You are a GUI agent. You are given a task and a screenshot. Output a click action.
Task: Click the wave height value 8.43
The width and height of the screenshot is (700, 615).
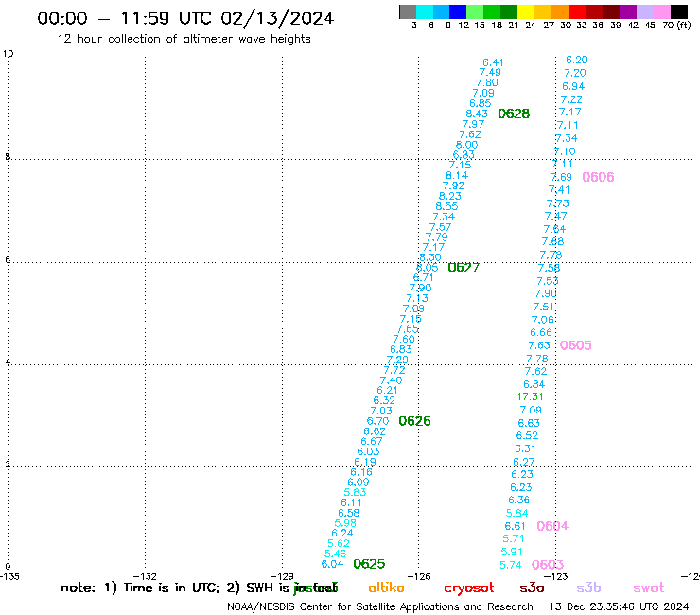point(477,114)
